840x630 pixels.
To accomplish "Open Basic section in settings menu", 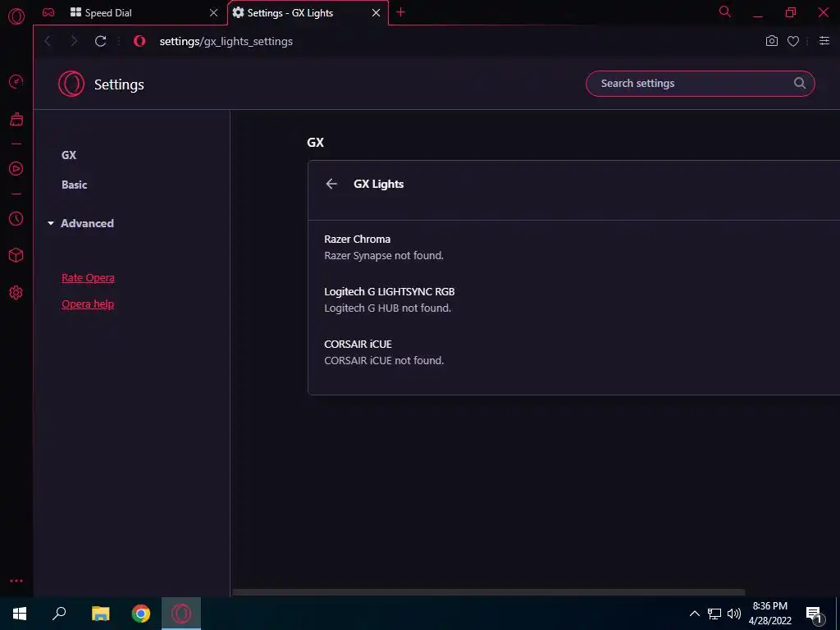I will (x=74, y=185).
